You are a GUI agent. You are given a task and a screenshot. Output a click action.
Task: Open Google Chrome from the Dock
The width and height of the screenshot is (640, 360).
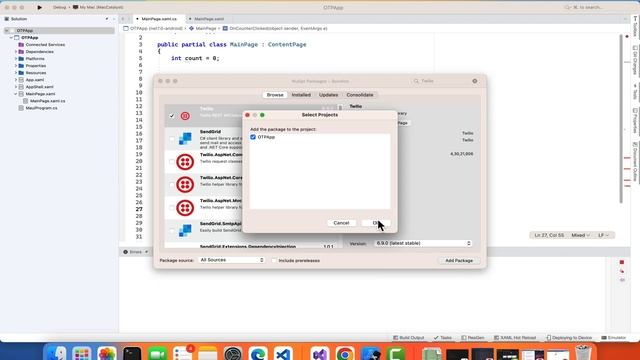click(345, 353)
